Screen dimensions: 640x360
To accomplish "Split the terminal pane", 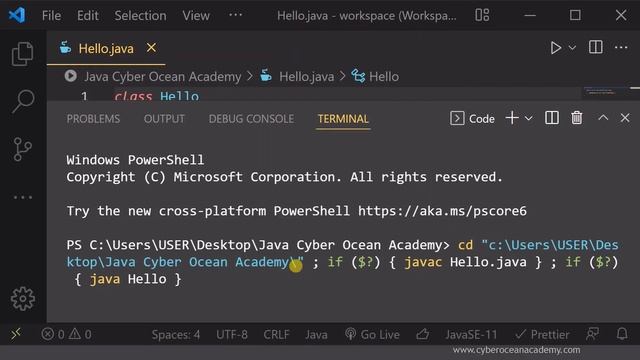I will point(552,118).
